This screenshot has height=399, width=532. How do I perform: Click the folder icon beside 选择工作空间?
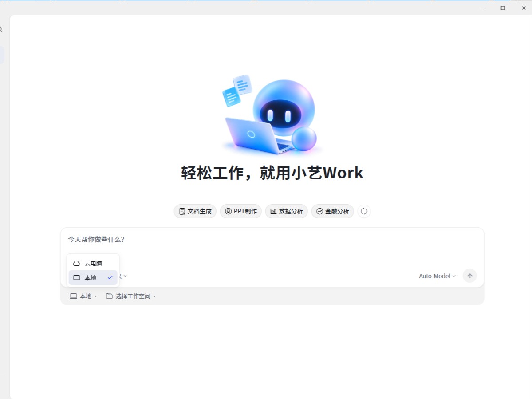point(109,296)
